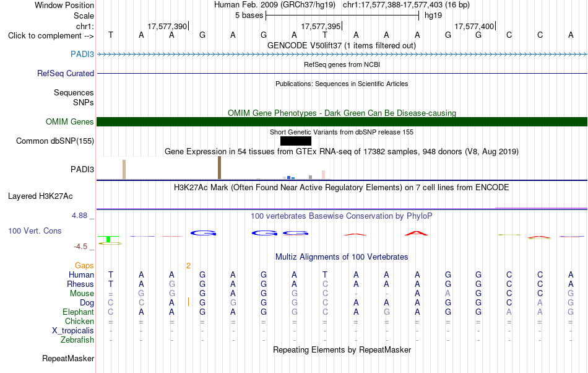Click the GTEx Gene Expression track title
The image size is (588, 373).
341,152
